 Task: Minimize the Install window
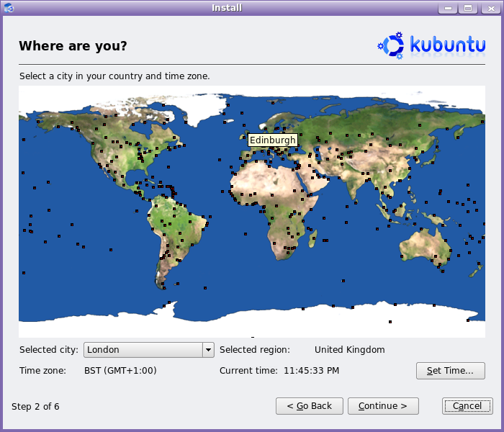[448, 8]
